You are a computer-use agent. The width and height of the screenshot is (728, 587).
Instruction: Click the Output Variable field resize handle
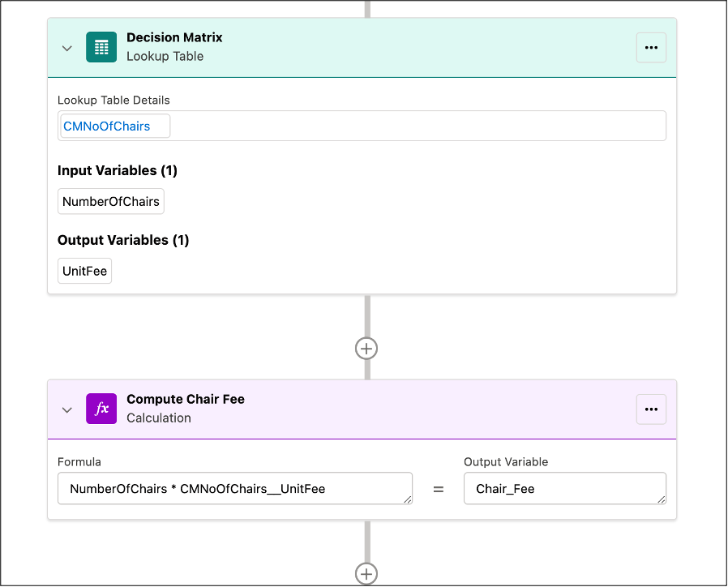(x=662, y=499)
